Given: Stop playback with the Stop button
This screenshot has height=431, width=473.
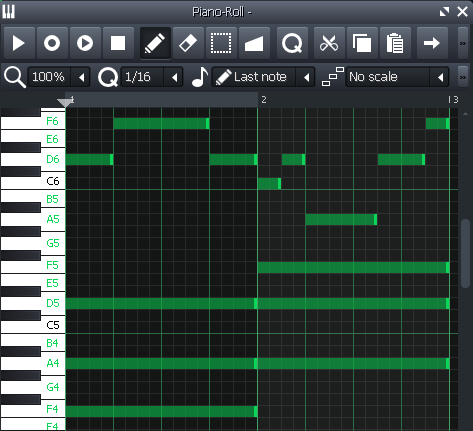Looking at the screenshot, I should tap(118, 43).
